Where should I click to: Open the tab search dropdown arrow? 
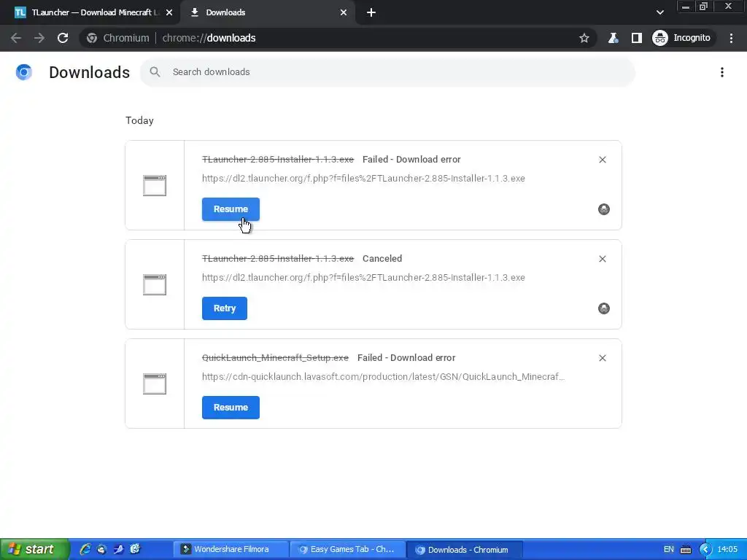[x=659, y=12]
